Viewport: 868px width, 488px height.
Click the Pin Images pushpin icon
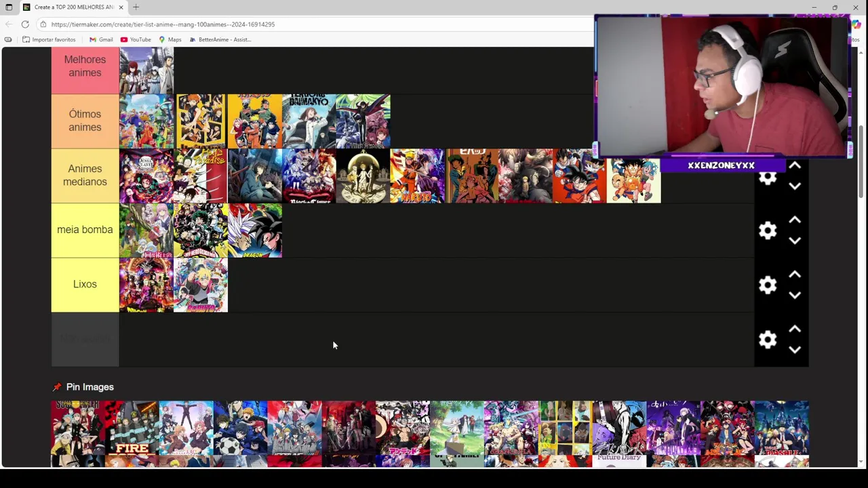(x=57, y=387)
